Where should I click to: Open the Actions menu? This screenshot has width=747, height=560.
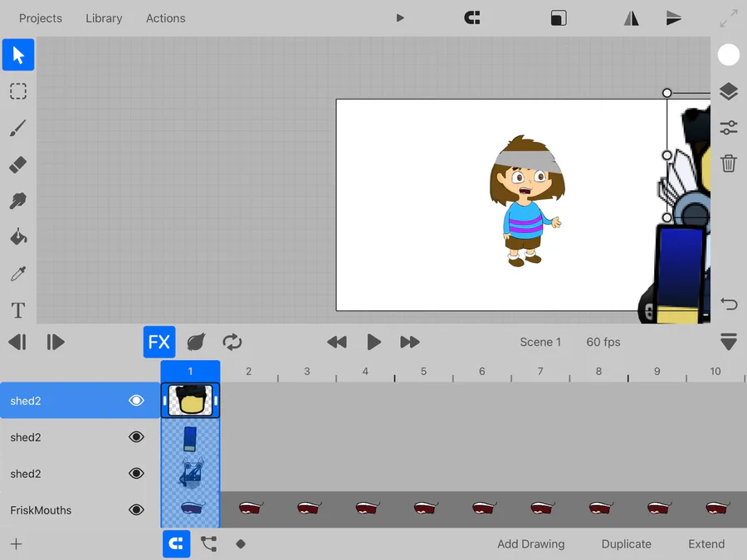[165, 18]
